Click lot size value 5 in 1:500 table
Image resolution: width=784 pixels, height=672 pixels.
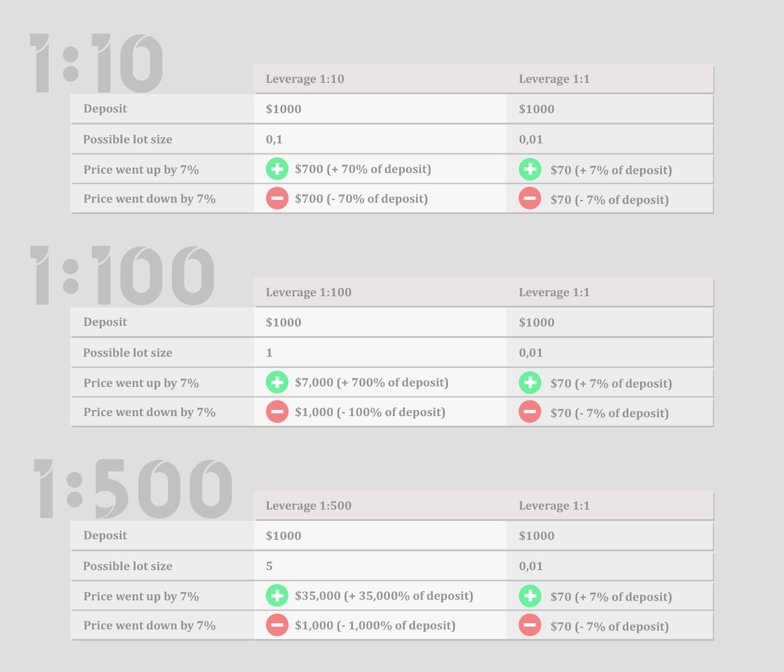point(269,566)
